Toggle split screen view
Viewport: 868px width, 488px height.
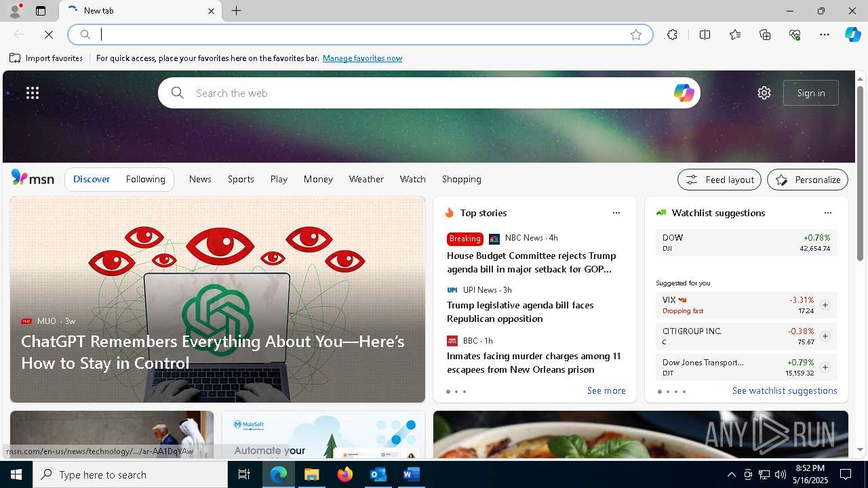pos(705,35)
